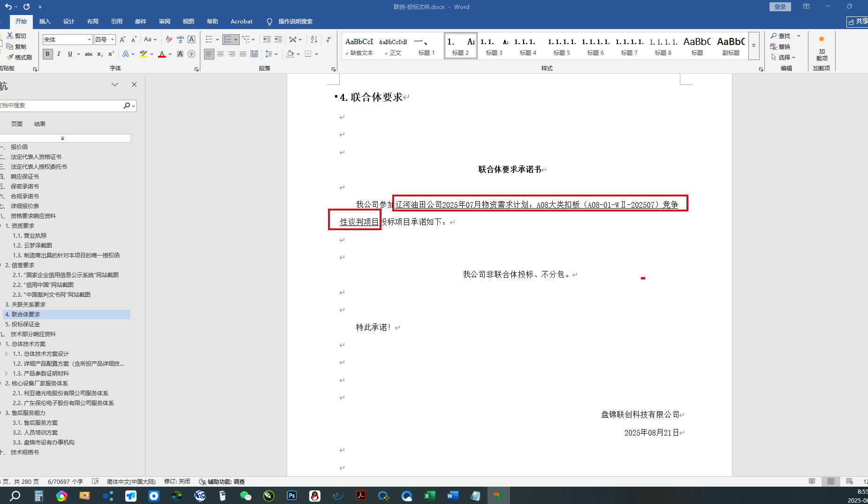Open the 设计 ribbon tab
This screenshot has height=504, width=868.
pyautogui.click(x=69, y=21)
